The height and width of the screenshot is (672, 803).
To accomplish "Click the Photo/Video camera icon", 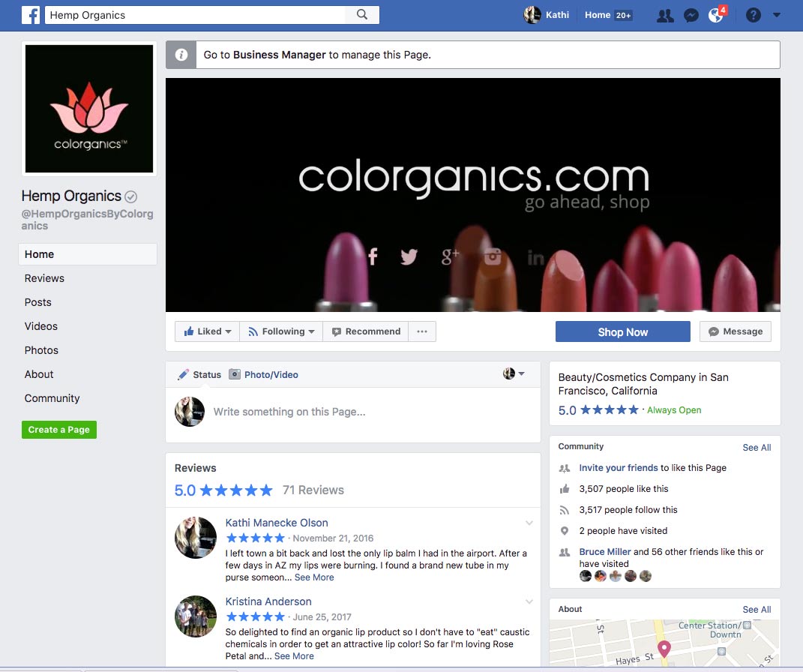I will coord(234,374).
